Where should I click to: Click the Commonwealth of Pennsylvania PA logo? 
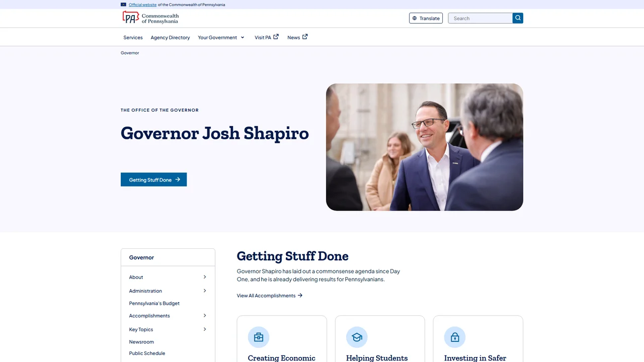150,18
